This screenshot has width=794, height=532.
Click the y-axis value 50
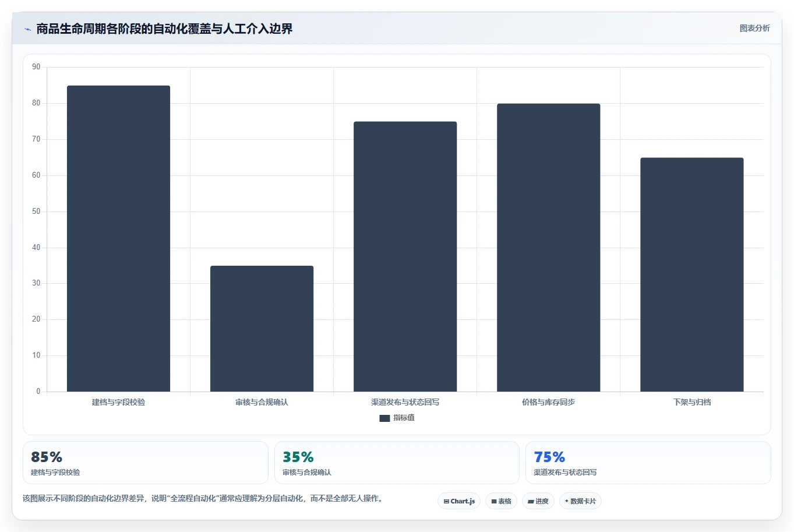tap(36, 212)
